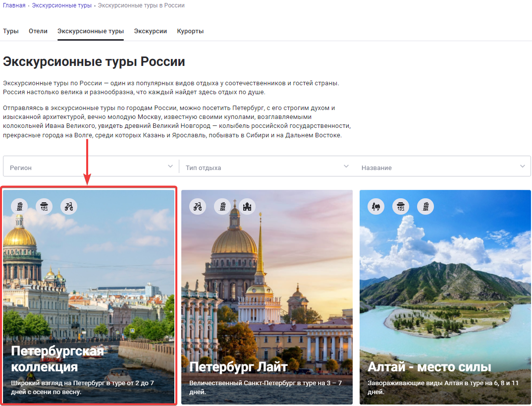Screen dimensions: 532x406
Task: Click bicycle icon on Петербург Лайт card
Action: click(x=198, y=206)
